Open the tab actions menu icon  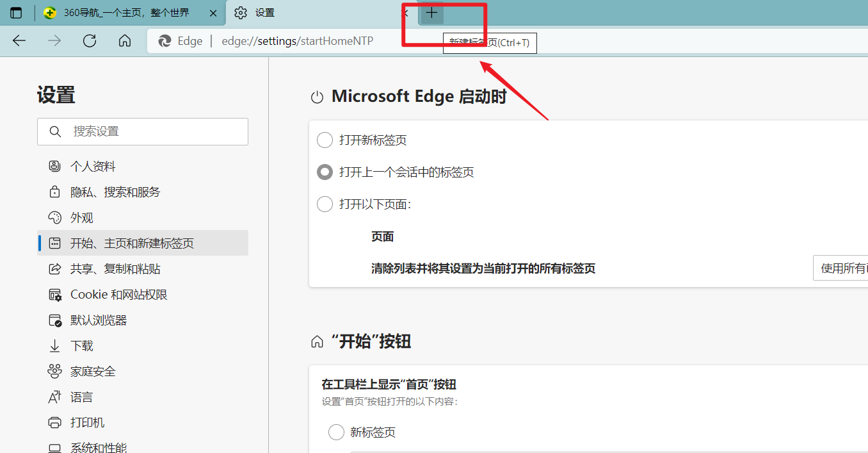coord(16,12)
